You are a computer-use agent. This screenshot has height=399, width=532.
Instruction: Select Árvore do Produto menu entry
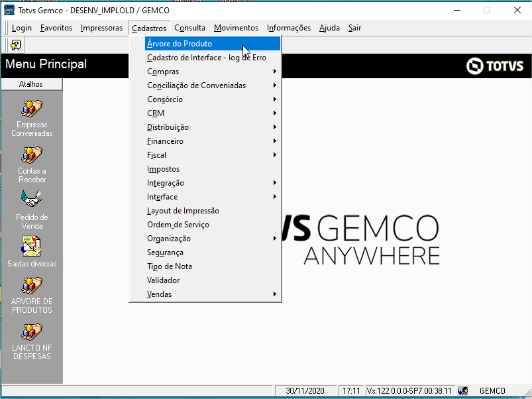[x=213, y=44]
